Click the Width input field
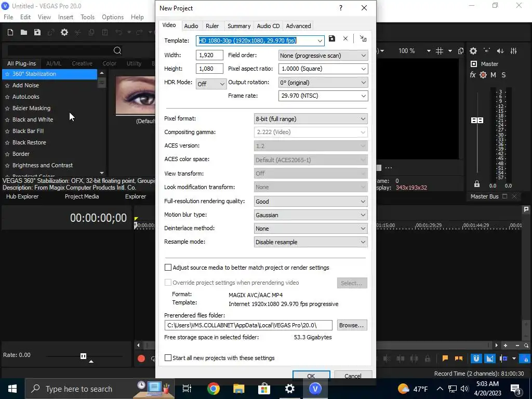This screenshot has width=532, height=399. 209,55
